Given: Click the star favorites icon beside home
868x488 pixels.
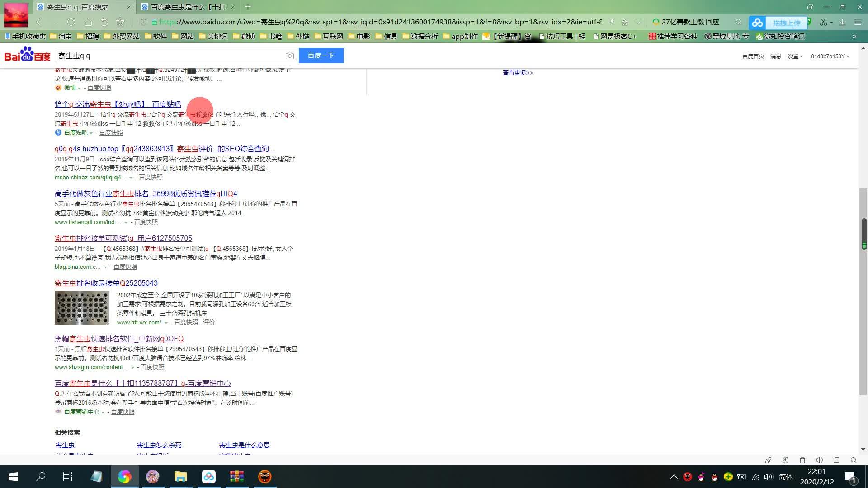Looking at the screenshot, I should (x=120, y=22).
